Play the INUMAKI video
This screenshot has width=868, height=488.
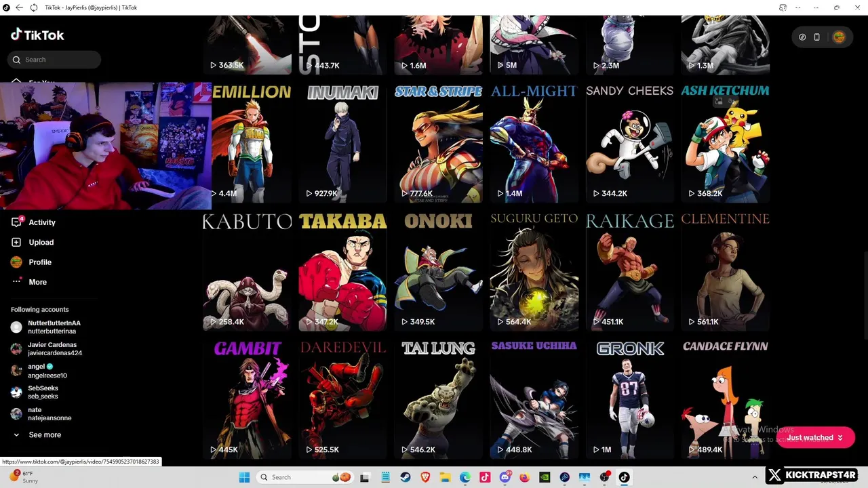(x=343, y=143)
